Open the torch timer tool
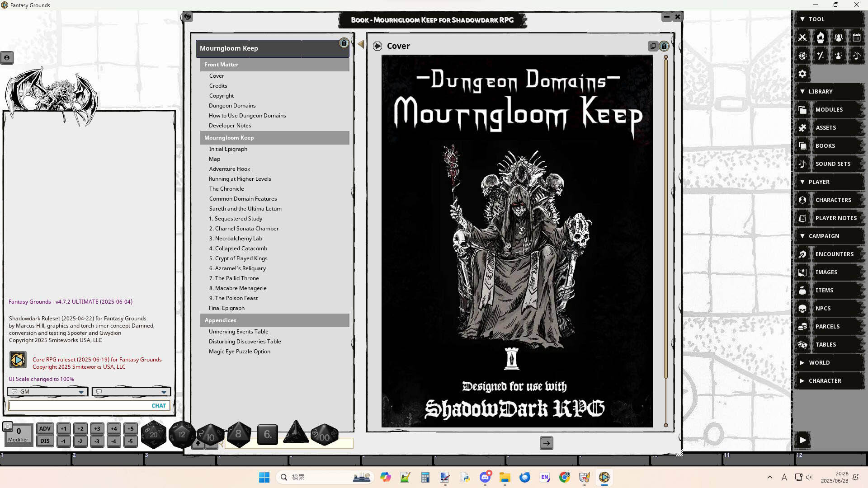 click(x=820, y=38)
